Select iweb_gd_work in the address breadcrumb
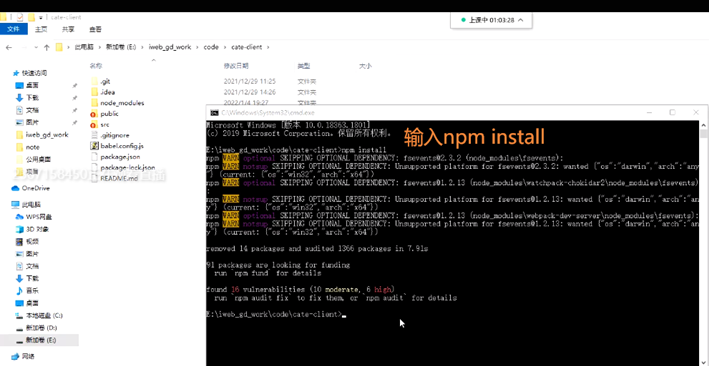709x366 pixels. click(170, 47)
